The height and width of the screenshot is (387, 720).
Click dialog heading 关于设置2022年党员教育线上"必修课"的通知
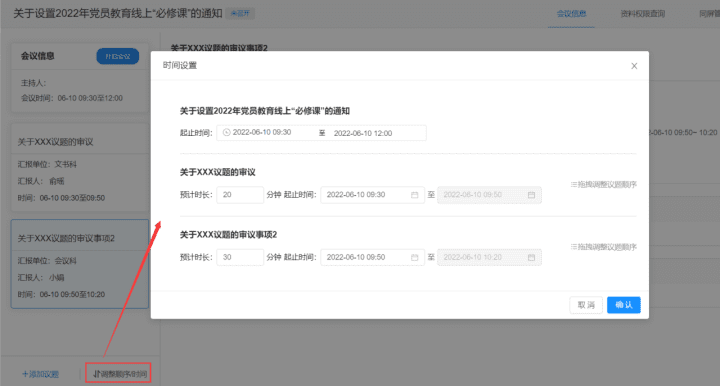pyautogui.click(x=264, y=111)
